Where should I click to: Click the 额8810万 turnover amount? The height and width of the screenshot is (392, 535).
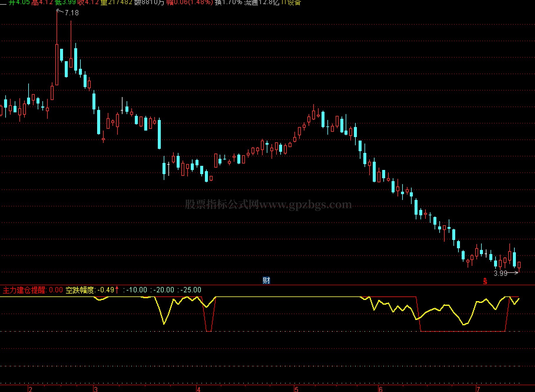(x=149, y=2)
